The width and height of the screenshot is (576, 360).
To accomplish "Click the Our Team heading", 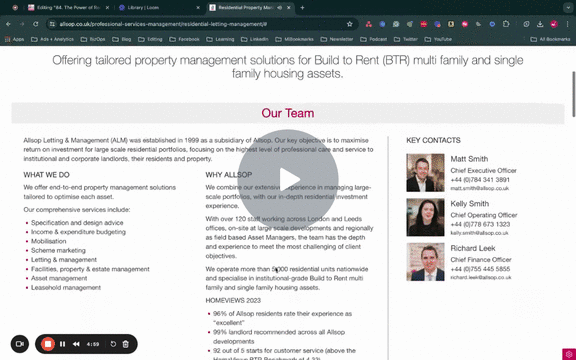I will (x=288, y=113).
